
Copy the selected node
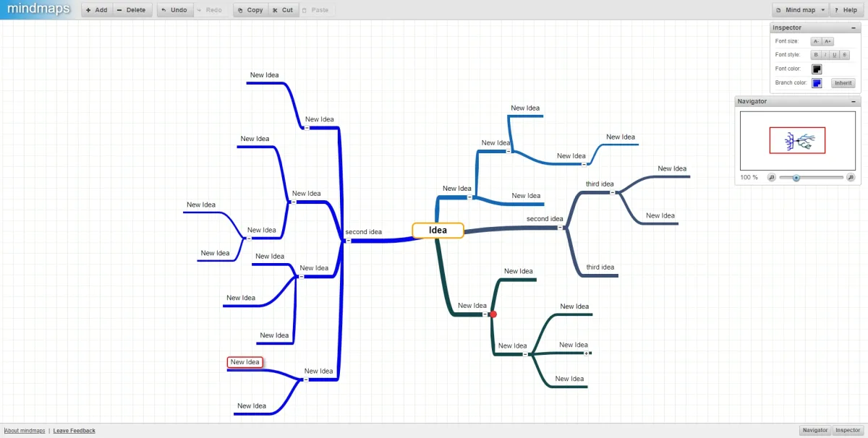point(250,10)
